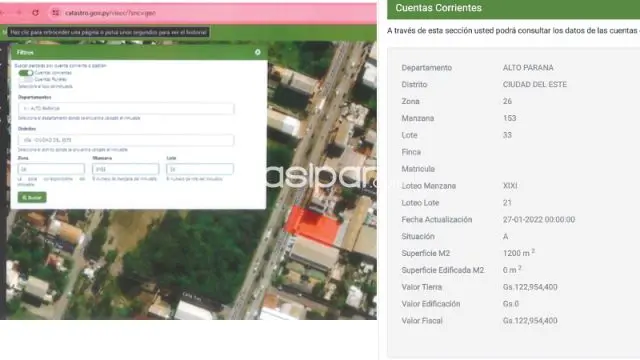
Task: Open the Distritos dropdown
Action: [x=126, y=140]
